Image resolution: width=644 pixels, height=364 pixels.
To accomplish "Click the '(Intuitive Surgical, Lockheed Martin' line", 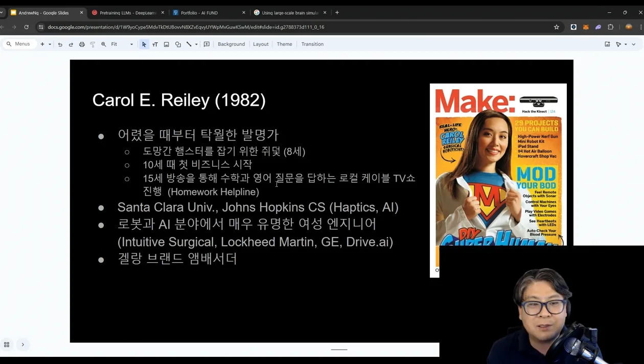I will [256, 242].
